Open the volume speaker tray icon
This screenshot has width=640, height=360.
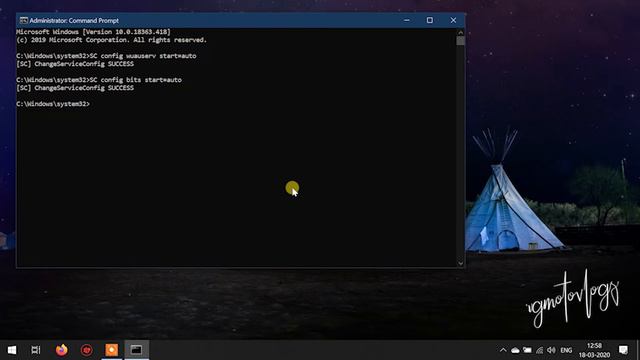551,350
